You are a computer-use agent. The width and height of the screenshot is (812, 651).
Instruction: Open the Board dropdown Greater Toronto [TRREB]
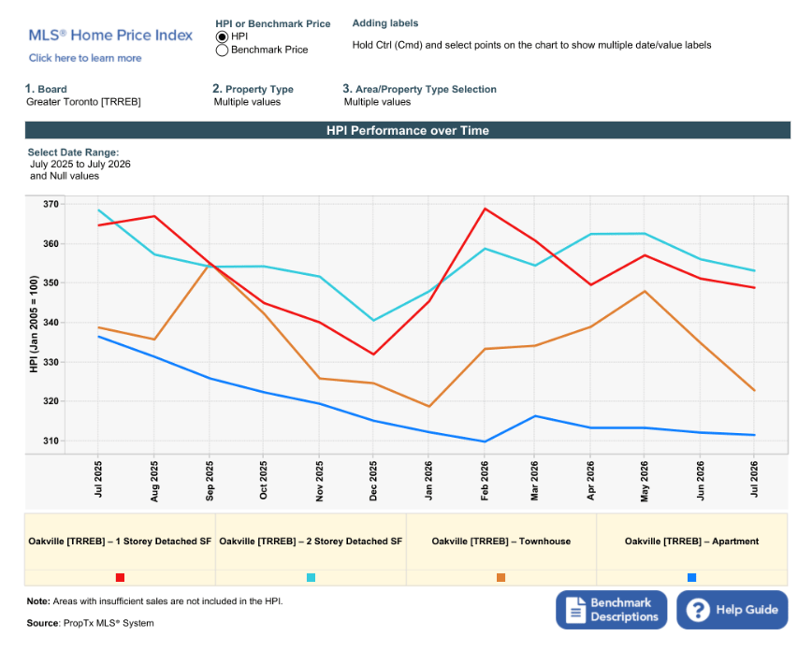(x=83, y=102)
